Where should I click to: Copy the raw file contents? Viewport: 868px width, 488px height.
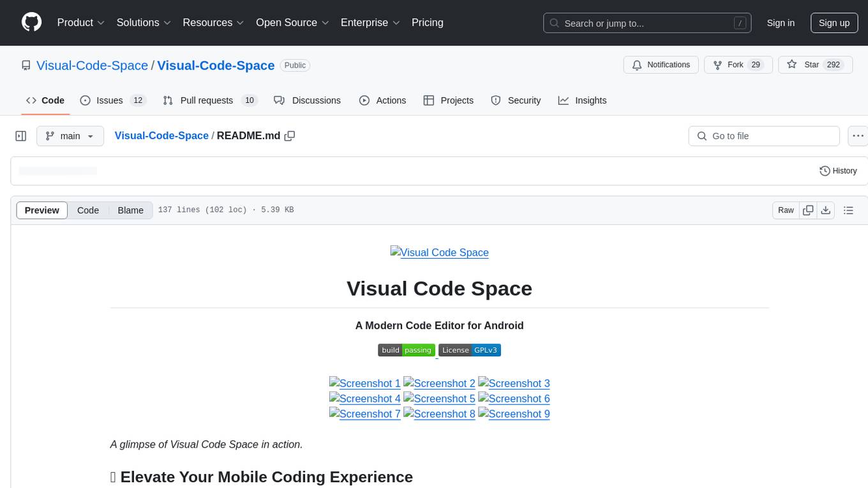tap(808, 210)
